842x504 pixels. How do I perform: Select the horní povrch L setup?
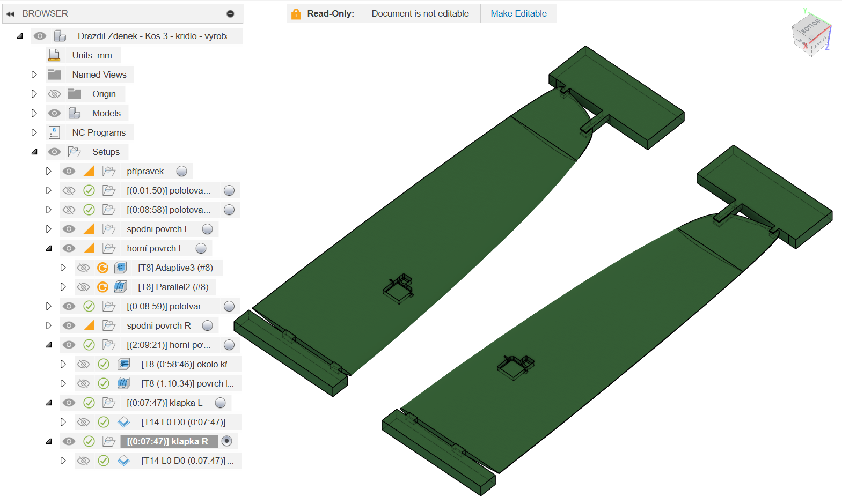click(155, 248)
